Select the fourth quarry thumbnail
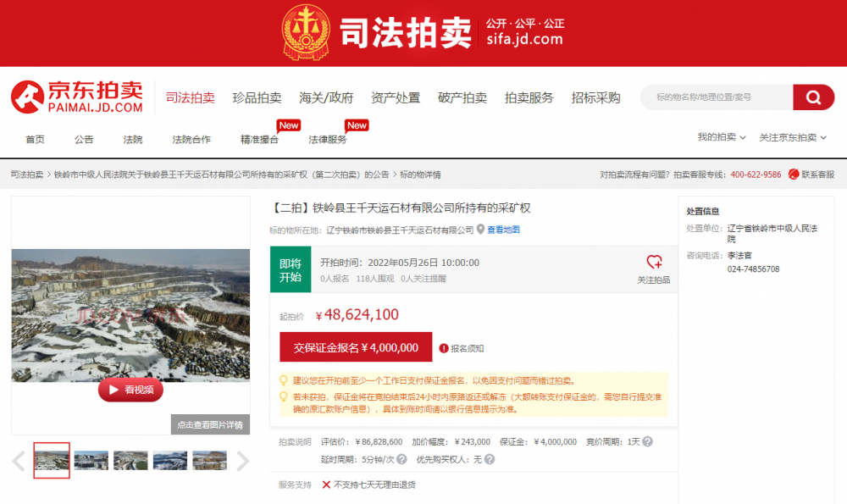Screen dimensions: 847x504 [170, 460]
